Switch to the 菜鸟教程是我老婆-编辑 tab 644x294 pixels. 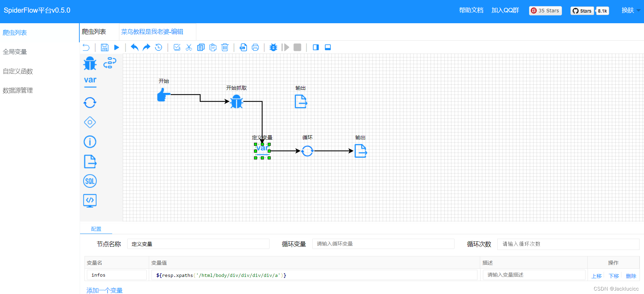[152, 32]
